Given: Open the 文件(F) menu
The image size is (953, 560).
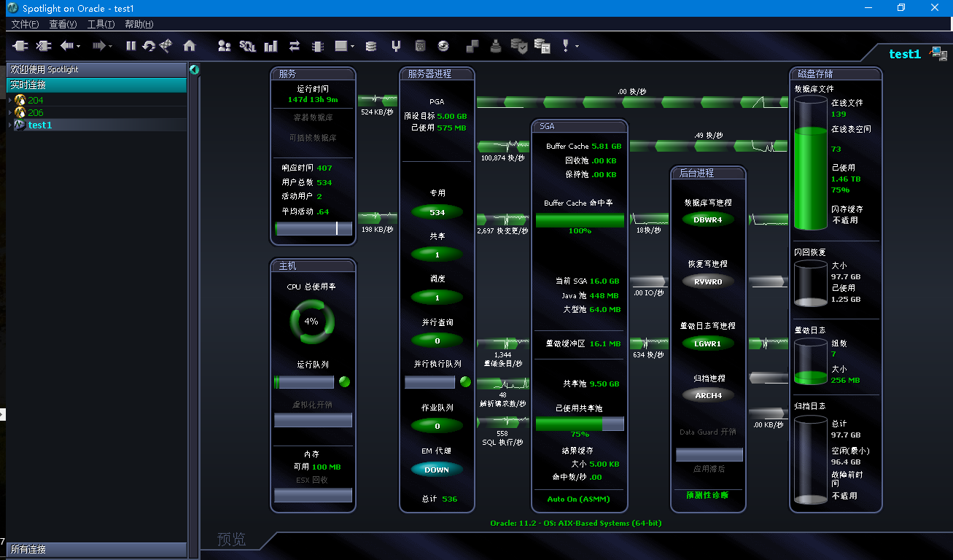Looking at the screenshot, I should pos(26,24).
